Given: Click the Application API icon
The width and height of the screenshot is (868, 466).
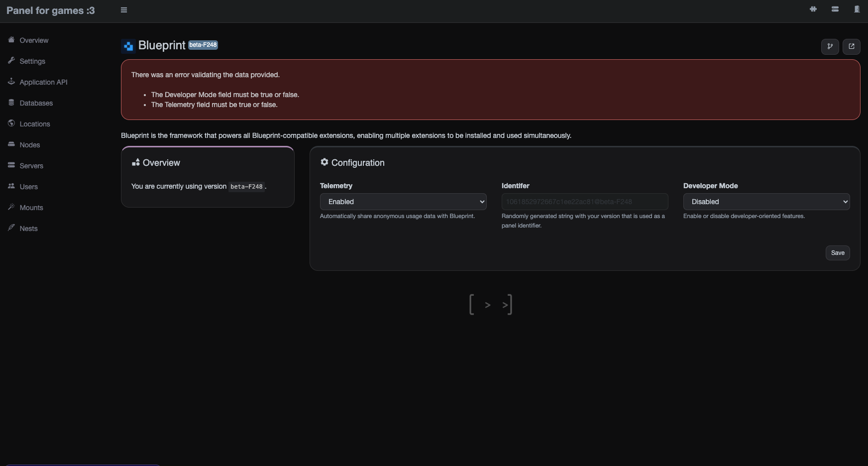Looking at the screenshot, I should pyautogui.click(x=11, y=82).
